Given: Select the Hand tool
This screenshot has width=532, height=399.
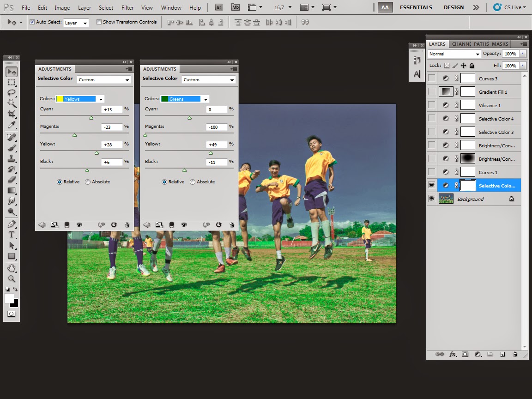Looking at the screenshot, I should point(12,268).
